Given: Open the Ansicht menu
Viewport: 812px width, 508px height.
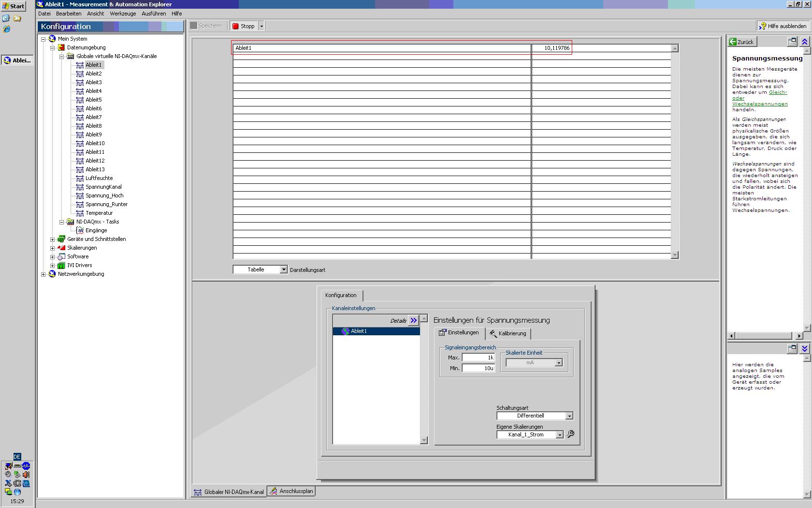Looking at the screenshot, I should (x=96, y=14).
